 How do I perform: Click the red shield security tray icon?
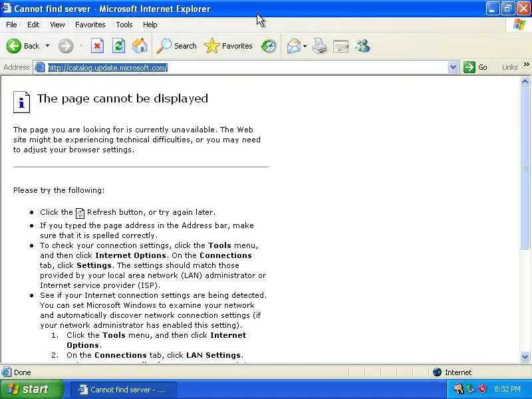pyautogui.click(x=483, y=389)
